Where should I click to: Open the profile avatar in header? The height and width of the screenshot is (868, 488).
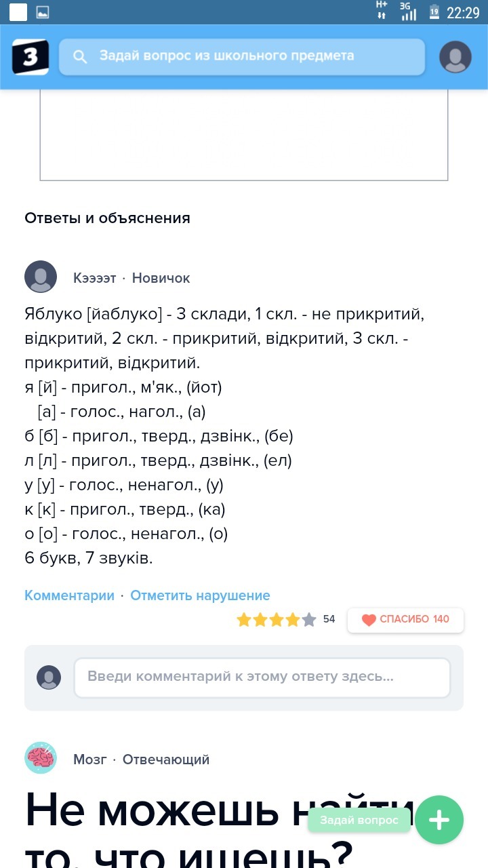455,57
